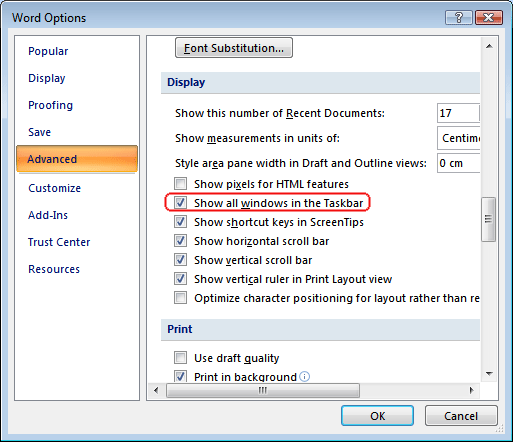Click the horizontal scrollbar left arrow
This screenshot has width=513, height=442.
[156, 390]
